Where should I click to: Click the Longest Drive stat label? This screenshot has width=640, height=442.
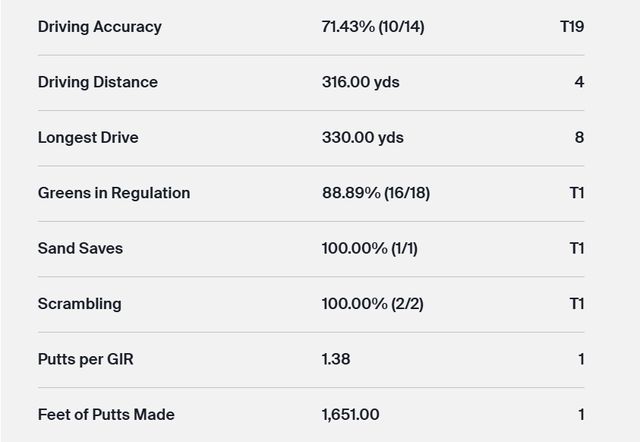pos(88,138)
